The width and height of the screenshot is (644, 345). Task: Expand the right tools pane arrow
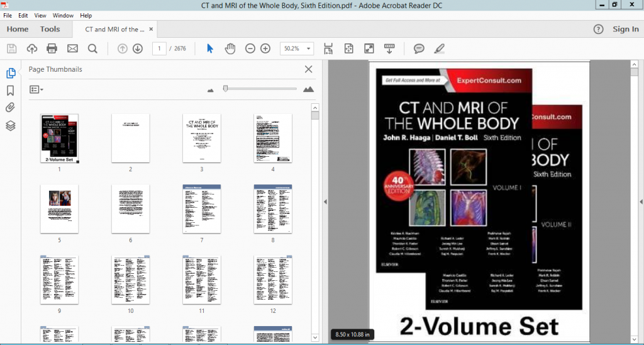click(641, 202)
